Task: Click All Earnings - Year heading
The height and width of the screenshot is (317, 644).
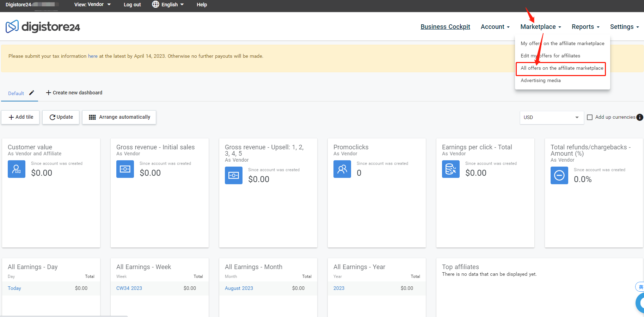Action: pyautogui.click(x=359, y=267)
